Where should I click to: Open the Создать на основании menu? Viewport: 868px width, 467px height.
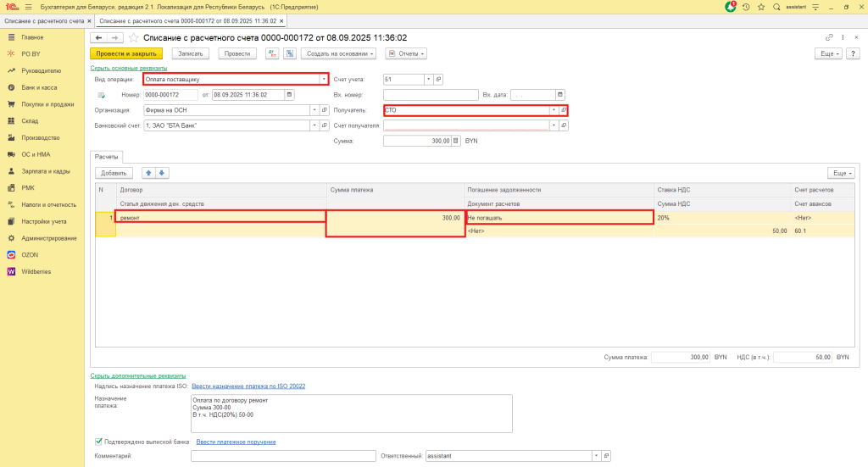(x=339, y=53)
